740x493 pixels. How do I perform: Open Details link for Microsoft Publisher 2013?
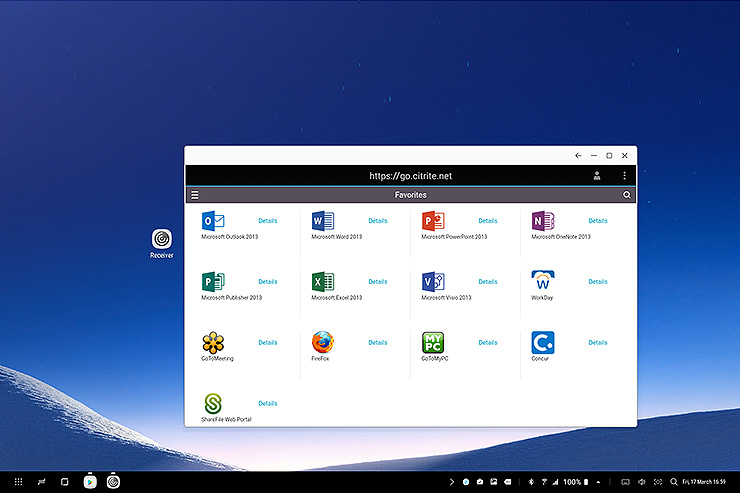pyautogui.click(x=267, y=282)
